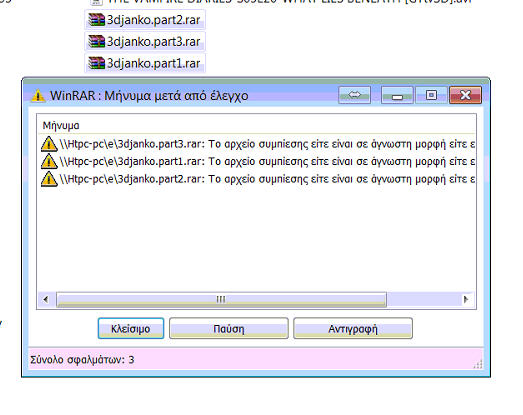Click the Αντιγραφή button

click(x=353, y=329)
